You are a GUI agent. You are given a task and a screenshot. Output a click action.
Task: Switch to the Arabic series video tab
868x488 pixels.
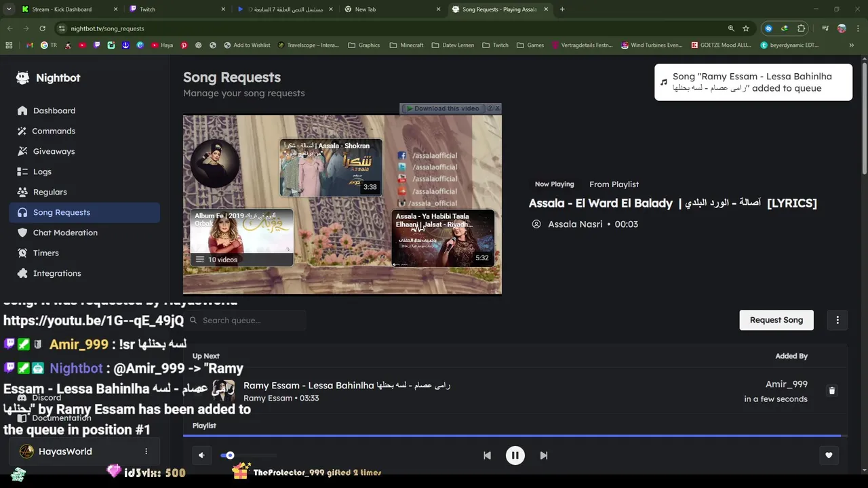[x=285, y=9]
